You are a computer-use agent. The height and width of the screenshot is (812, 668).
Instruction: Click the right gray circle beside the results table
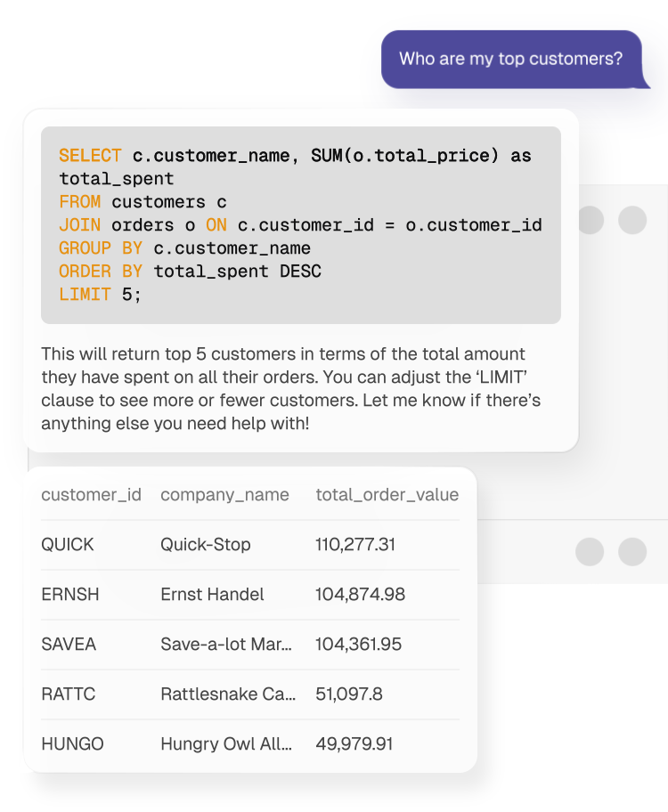(632, 551)
